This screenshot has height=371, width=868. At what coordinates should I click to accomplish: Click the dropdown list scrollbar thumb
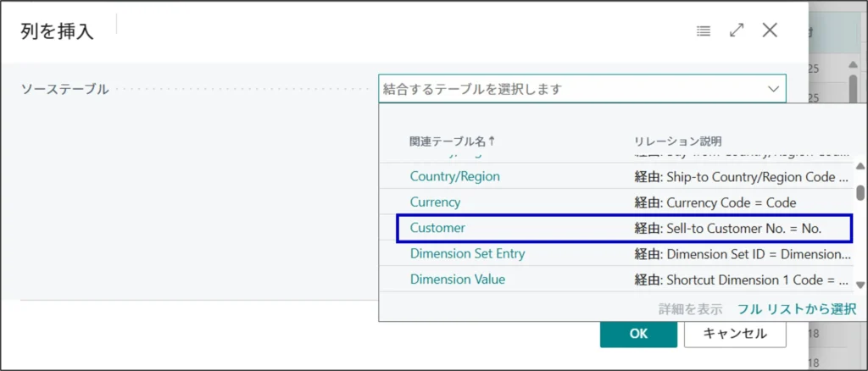pos(860,193)
